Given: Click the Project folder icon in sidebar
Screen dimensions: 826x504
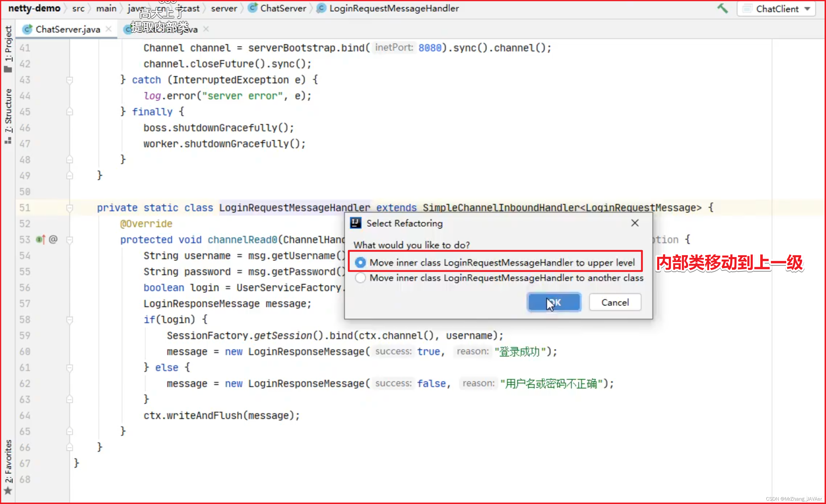Looking at the screenshot, I should 8,70.
